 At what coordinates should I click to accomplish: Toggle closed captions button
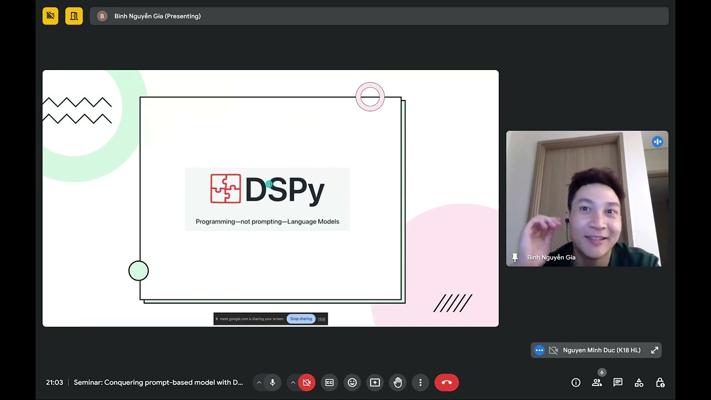click(329, 382)
